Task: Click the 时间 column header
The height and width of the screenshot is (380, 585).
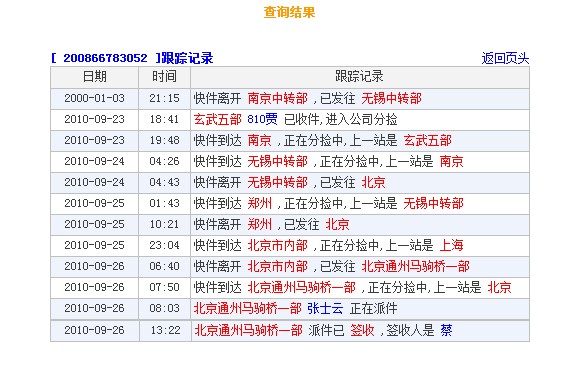Action: [x=164, y=76]
